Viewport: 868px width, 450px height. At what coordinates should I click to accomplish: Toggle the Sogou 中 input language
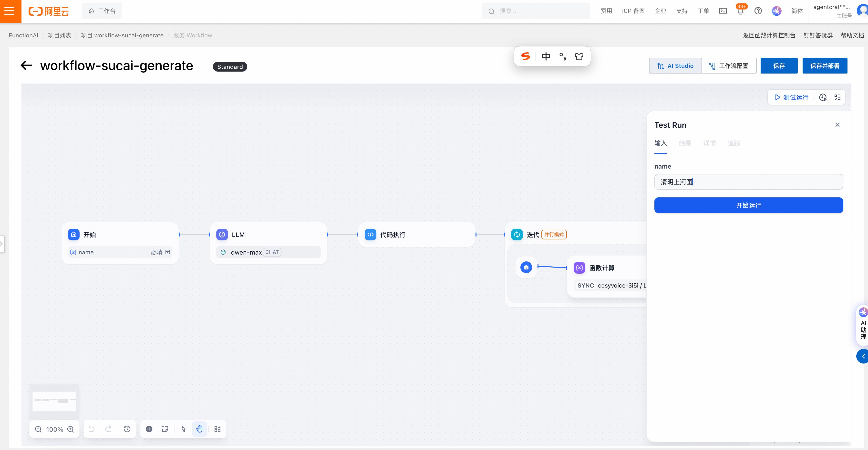pyautogui.click(x=546, y=56)
